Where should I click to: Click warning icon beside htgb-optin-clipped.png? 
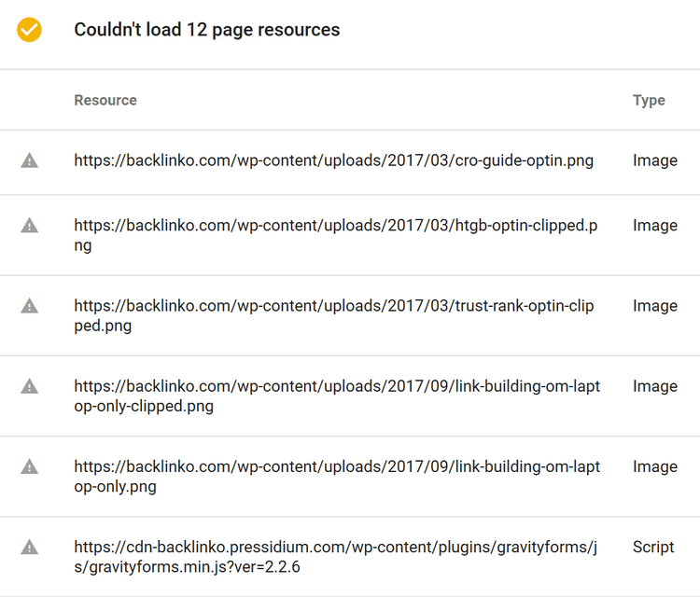coord(30,226)
